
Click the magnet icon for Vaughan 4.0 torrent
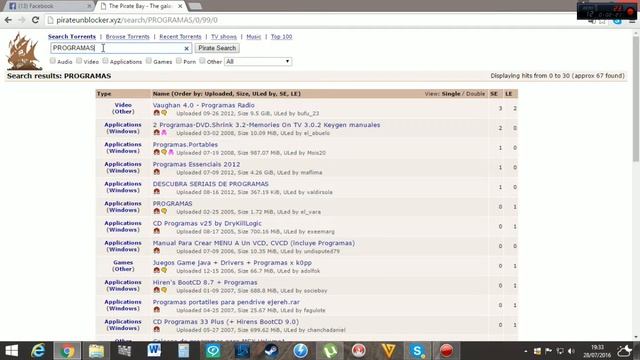(156, 113)
